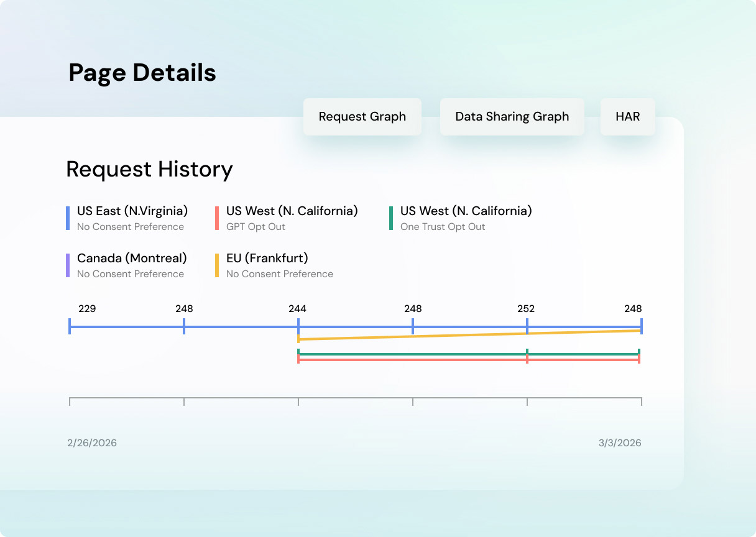Click the yellow EU (Frankfurt) legend marker
Viewport: 756px width, 537px height.
tap(217, 265)
